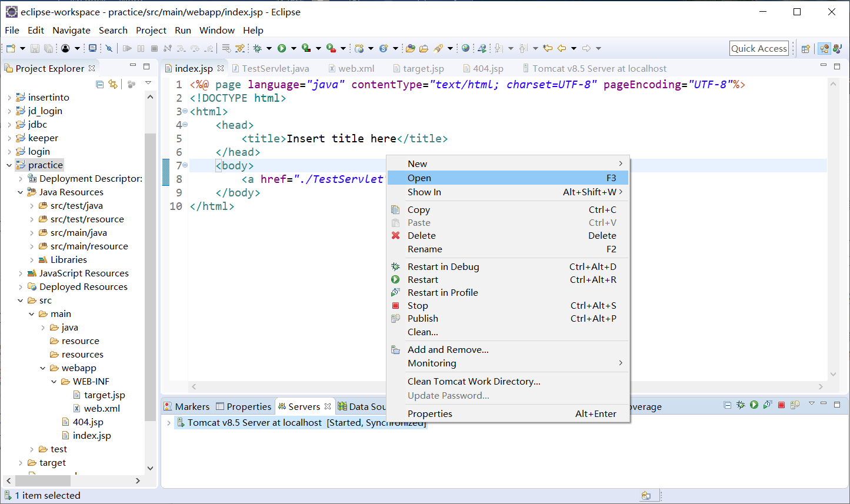Select Properties in the context menu

pyautogui.click(x=508, y=414)
